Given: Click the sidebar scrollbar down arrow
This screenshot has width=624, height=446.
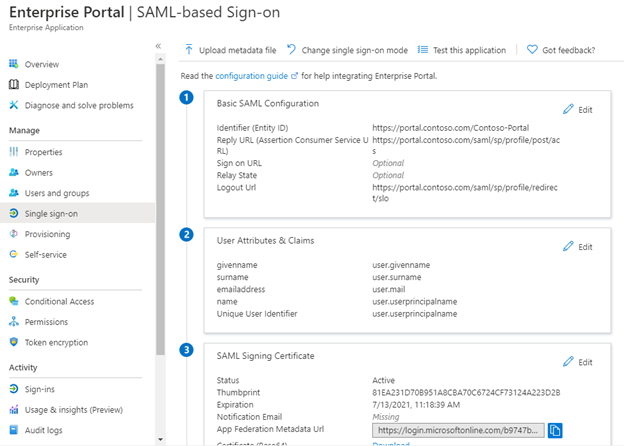Looking at the screenshot, I should [160, 440].
